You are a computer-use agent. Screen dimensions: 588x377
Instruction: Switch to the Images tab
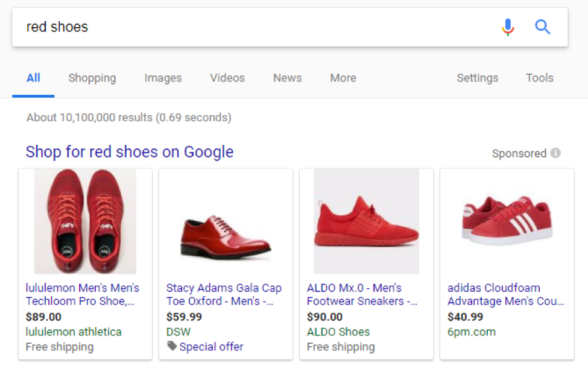click(162, 78)
